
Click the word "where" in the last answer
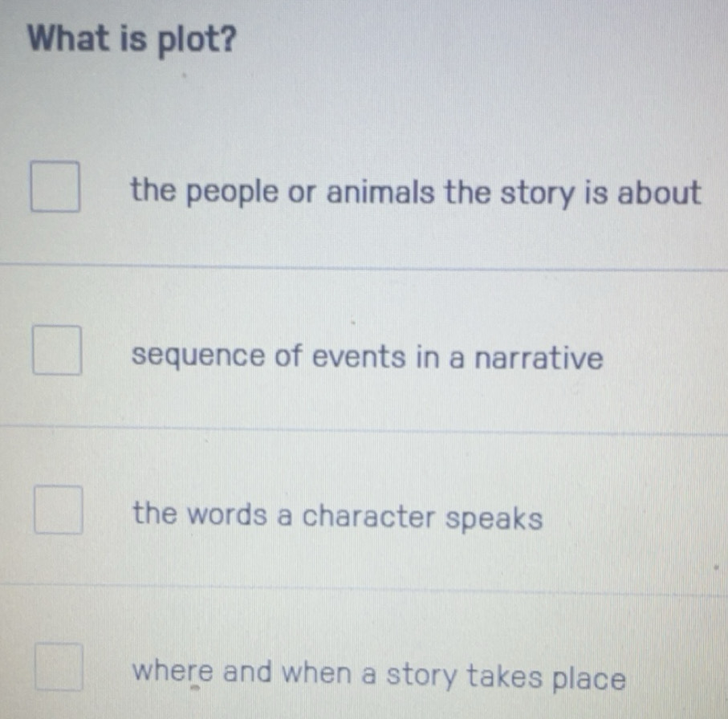[x=173, y=673]
